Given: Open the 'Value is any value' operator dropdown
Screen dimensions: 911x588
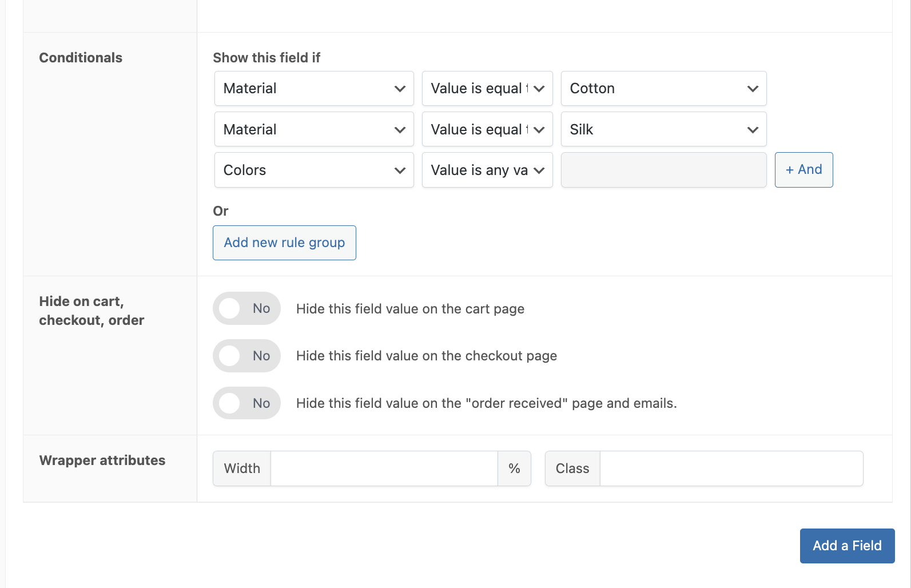Looking at the screenshot, I should point(487,170).
